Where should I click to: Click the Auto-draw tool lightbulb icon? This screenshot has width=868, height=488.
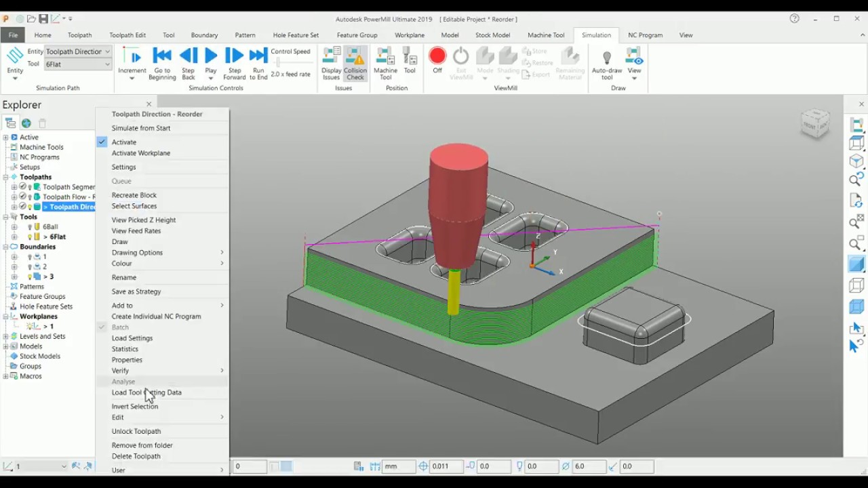click(x=607, y=63)
